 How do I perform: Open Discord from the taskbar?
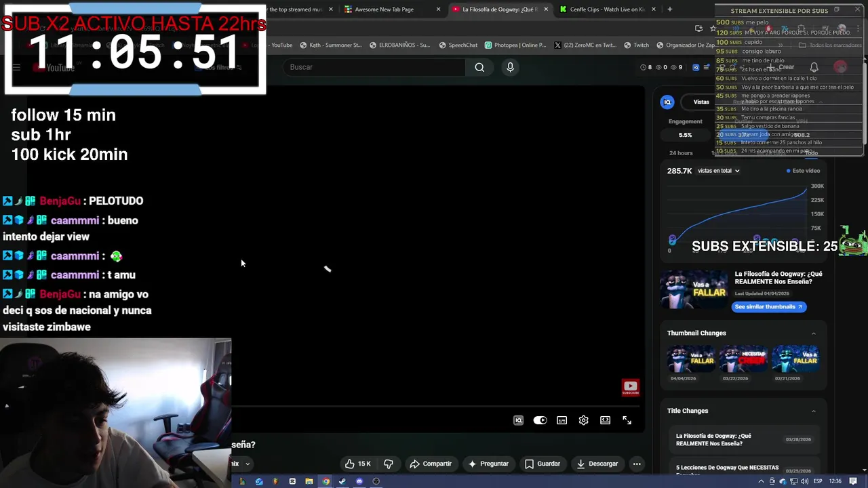359,481
